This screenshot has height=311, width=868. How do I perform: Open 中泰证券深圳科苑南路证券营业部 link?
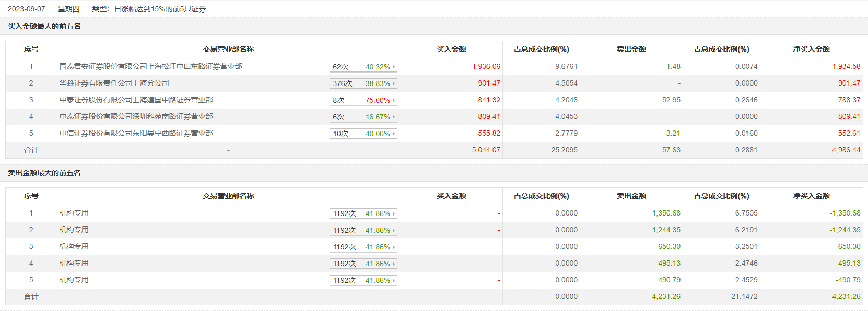(136, 116)
